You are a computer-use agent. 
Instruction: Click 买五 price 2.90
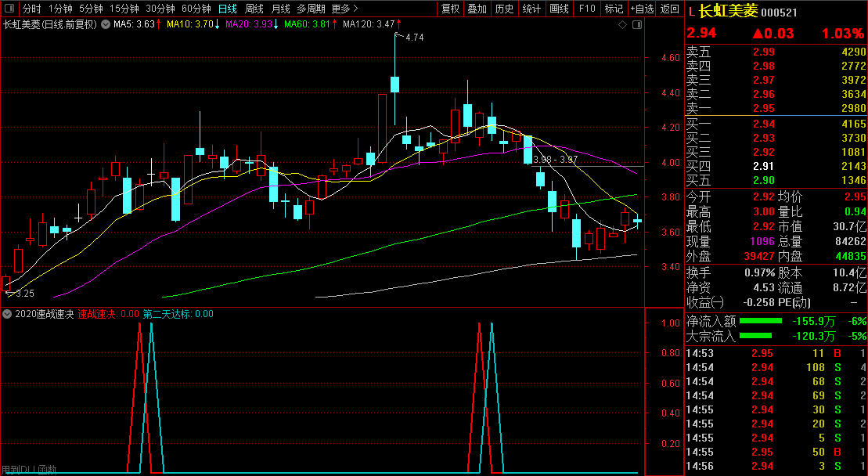(x=763, y=180)
